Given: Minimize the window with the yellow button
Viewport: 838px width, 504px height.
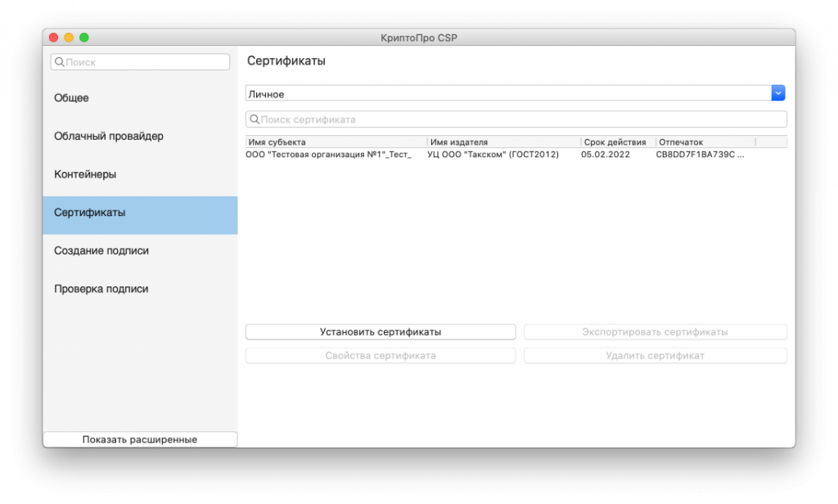Looking at the screenshot, I should click(69, 38).
